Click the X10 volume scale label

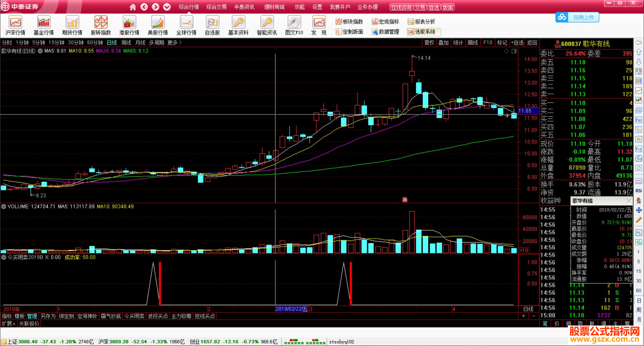[x=524, y=250]
